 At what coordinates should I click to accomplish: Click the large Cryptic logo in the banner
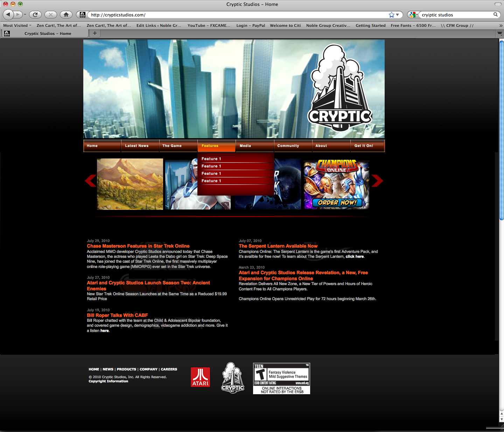(x=339, y=88)
